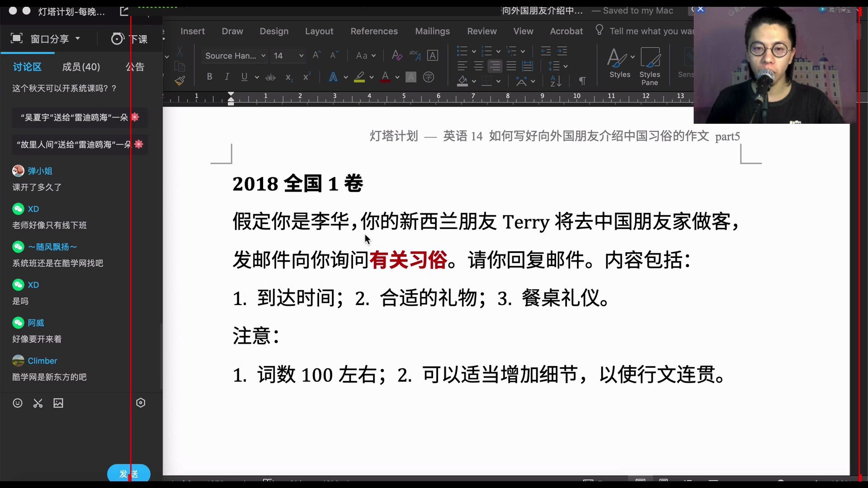The width and height of the screenshot is (868, 488).
Task: Expand the font size dropdown
Action: coord(301,55)
